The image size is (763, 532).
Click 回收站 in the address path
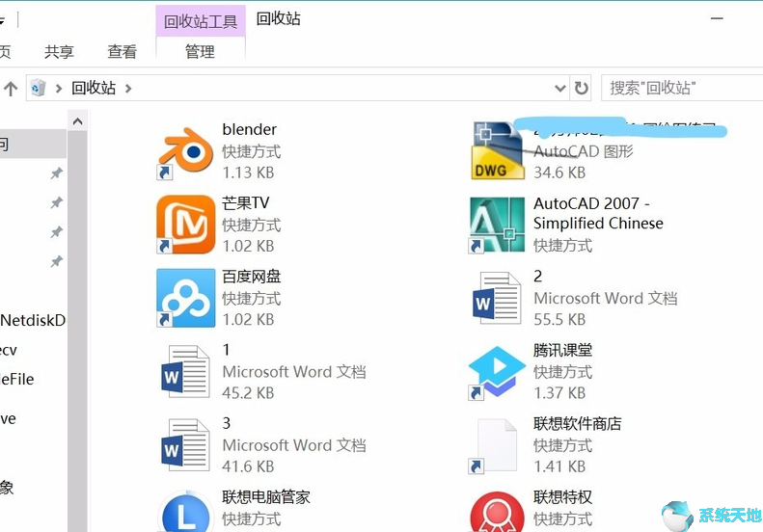tap(94, 88)
